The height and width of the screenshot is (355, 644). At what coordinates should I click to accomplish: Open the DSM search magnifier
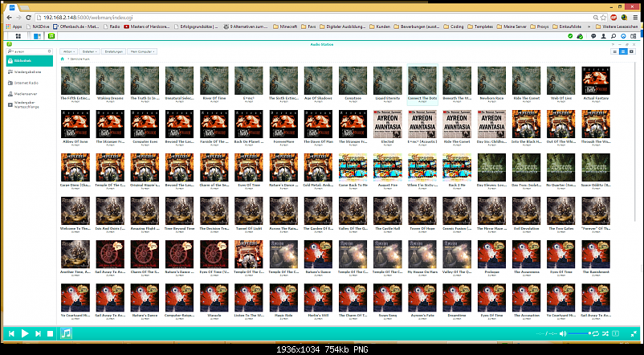coord(613,36)
